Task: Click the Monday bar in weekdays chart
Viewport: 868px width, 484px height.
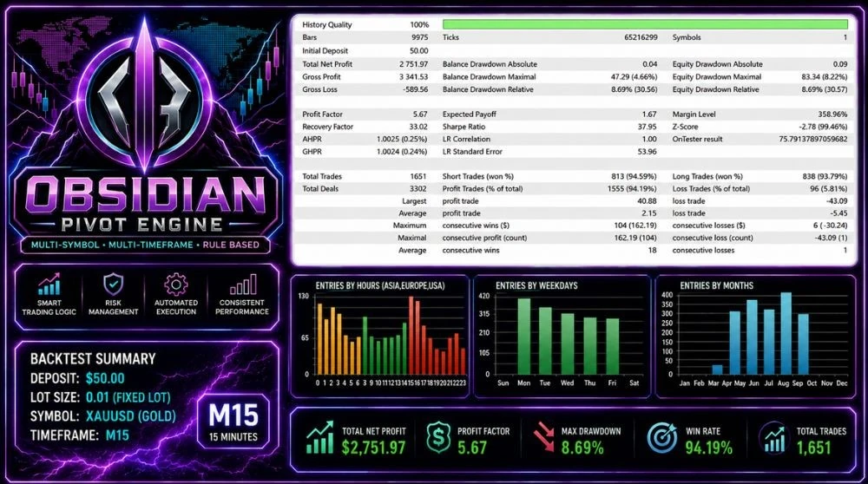Action: pos(523,337)
